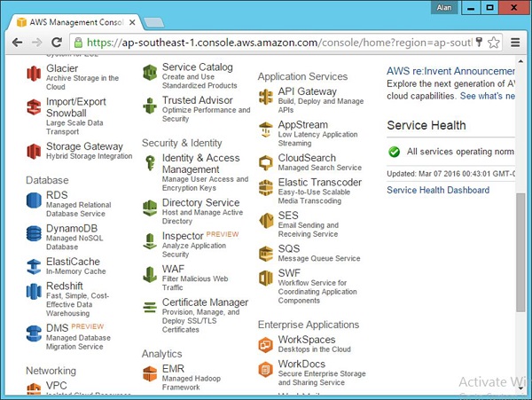Open the SWF workflow icon
532x400 pixels.
[266, 278]
